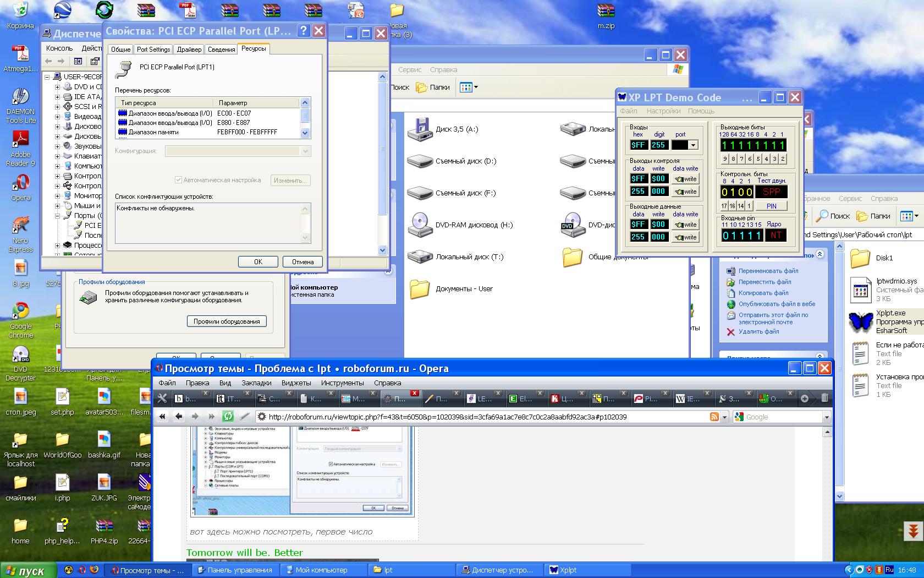Click Opera's back arrow navigation icon
924x578 pixels.
(x=179, y=417)
